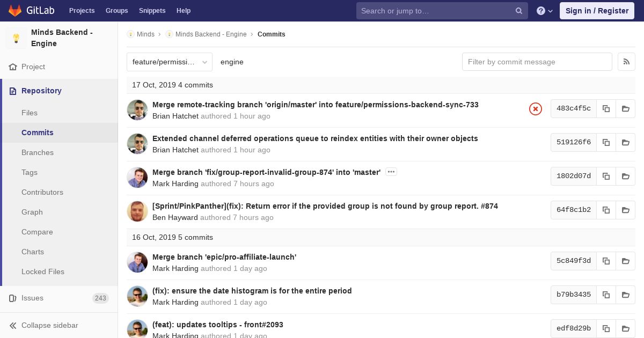This screenshot has height=338, width=644.
Task: Open commit hash 483c4f5c
Action: coord(574,108)
